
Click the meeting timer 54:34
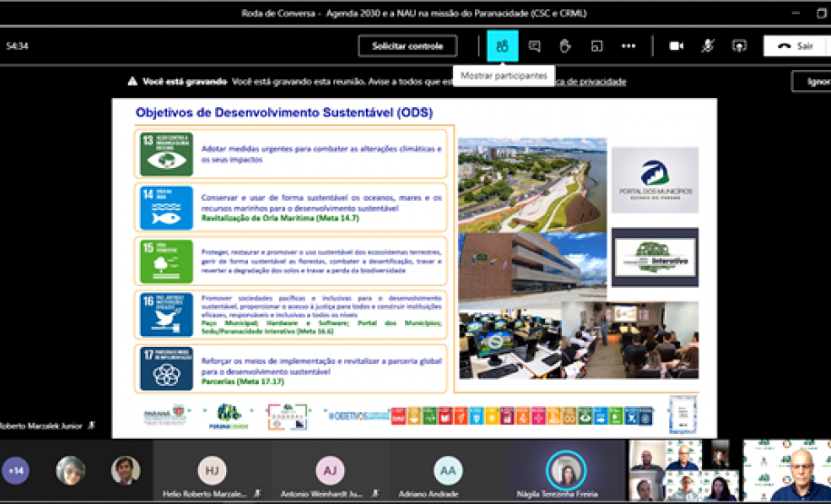(x=17, y=46)
